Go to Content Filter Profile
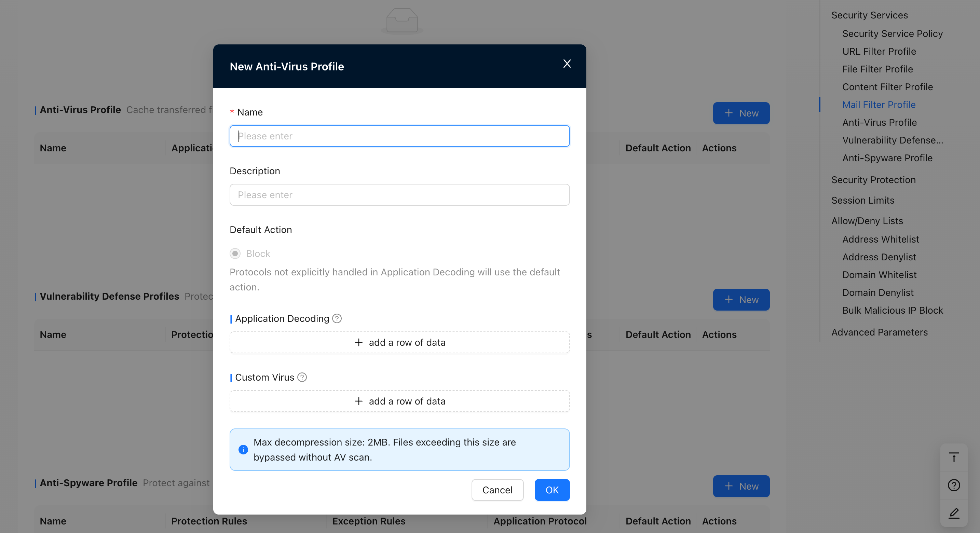This screenshot has width=980, height=533. click(x=887, y=87)
